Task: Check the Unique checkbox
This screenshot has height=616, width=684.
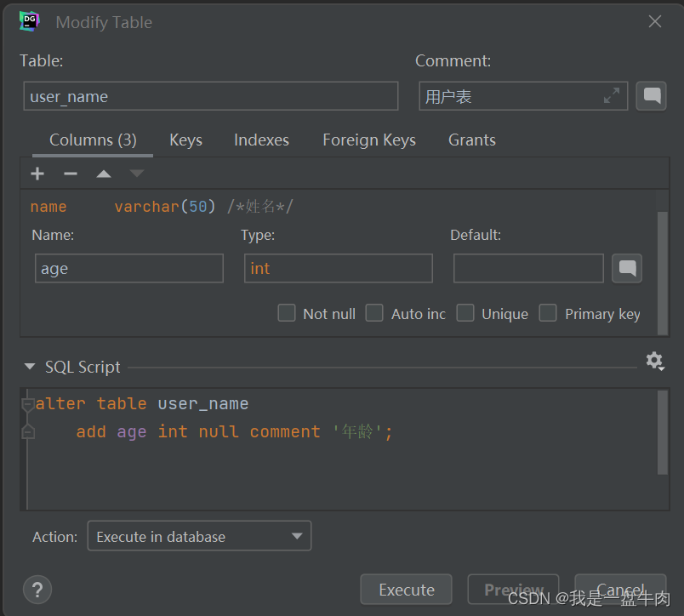Action: pos(465,313)
